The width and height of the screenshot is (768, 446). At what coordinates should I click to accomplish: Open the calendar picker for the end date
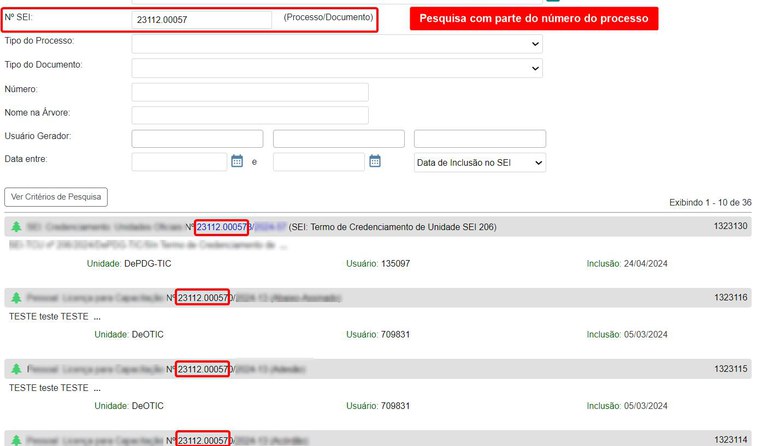[x=375, y=161]
